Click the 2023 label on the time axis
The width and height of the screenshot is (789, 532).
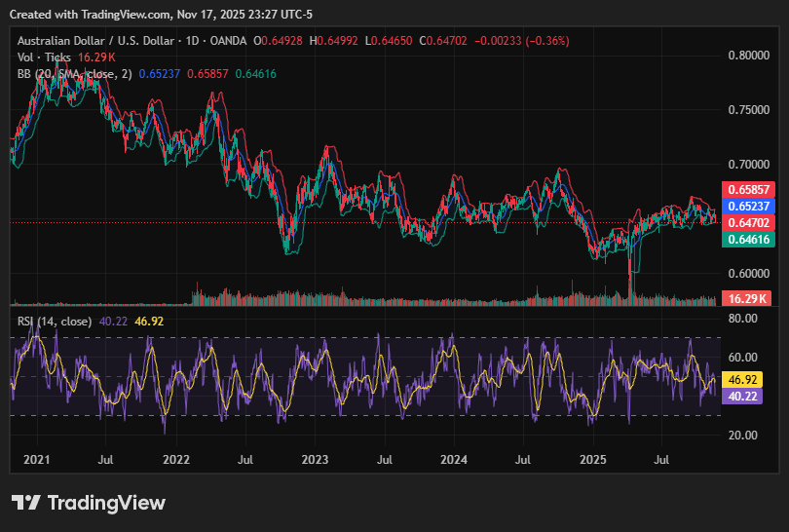click(x=315, y=458)
